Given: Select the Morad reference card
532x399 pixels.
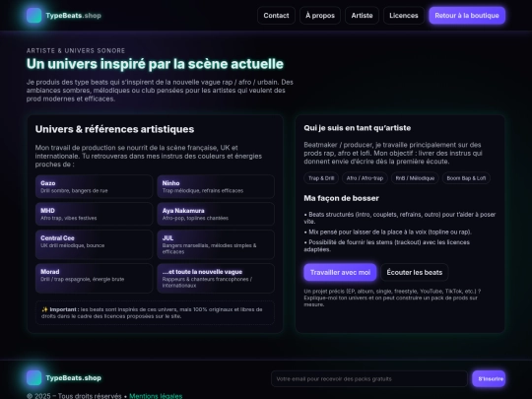Looking at the screenshot, I should 94,278.
